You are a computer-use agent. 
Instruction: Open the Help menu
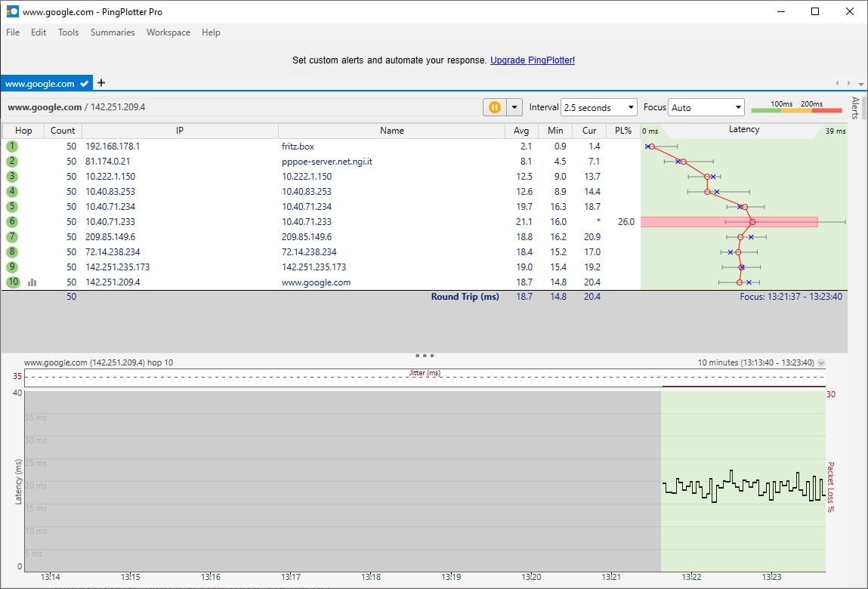tap(211, 32)
